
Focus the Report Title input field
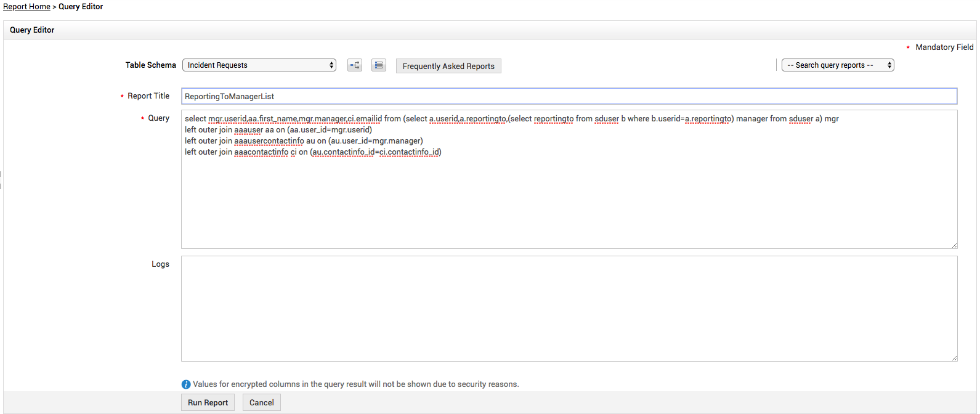pyautogui.click(x=569, y=96)
